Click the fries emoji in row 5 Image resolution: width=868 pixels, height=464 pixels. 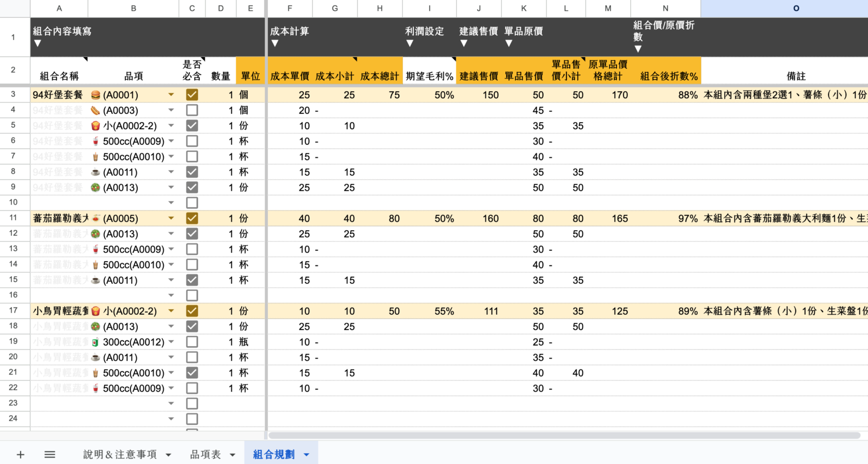pyautogui.click(x=95, y=126)
